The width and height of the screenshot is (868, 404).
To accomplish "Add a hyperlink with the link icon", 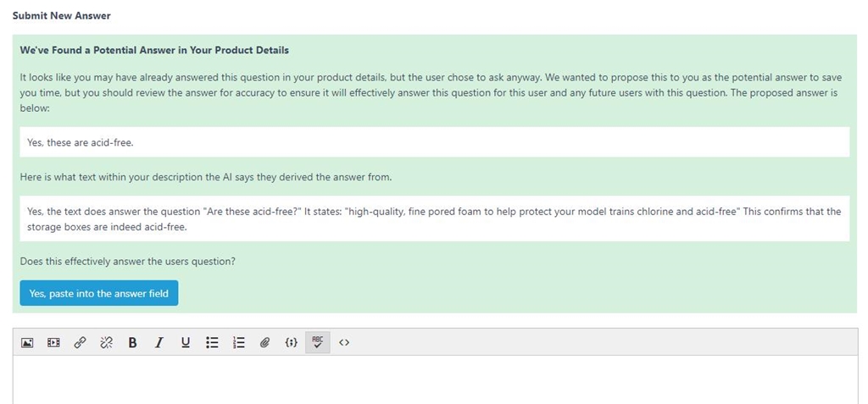I will click(80, 342).
